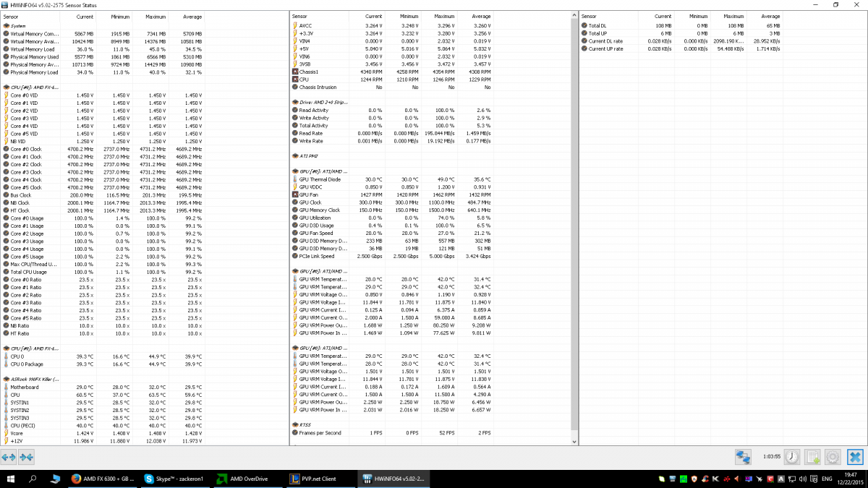868x488 pixels.
Task: Select the PCIe Link Speed row
Action: click(x=391, y=257)
